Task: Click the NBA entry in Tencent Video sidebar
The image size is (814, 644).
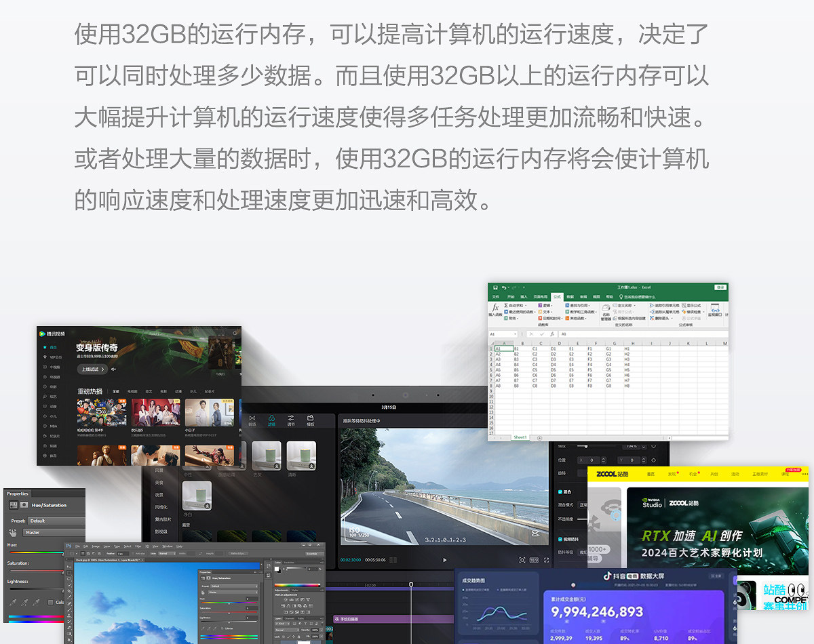Action: [54, 426]
